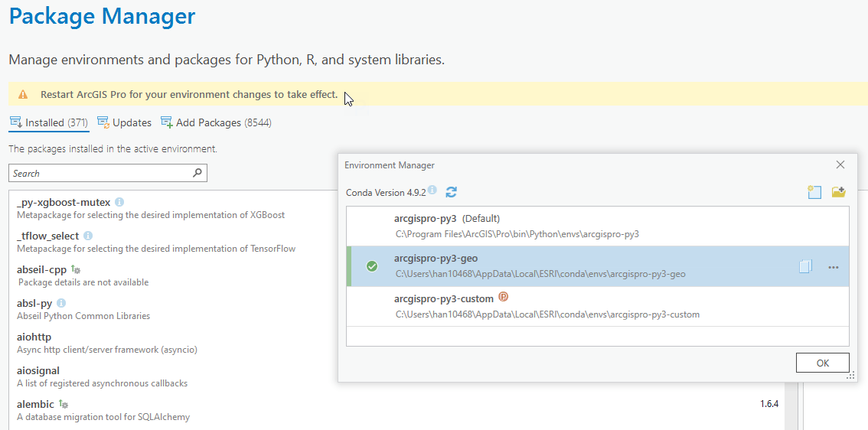Refresh the conda environment list
Image resolution: width=868 pixels, height=430 pixels.
[x=452, y=192]
